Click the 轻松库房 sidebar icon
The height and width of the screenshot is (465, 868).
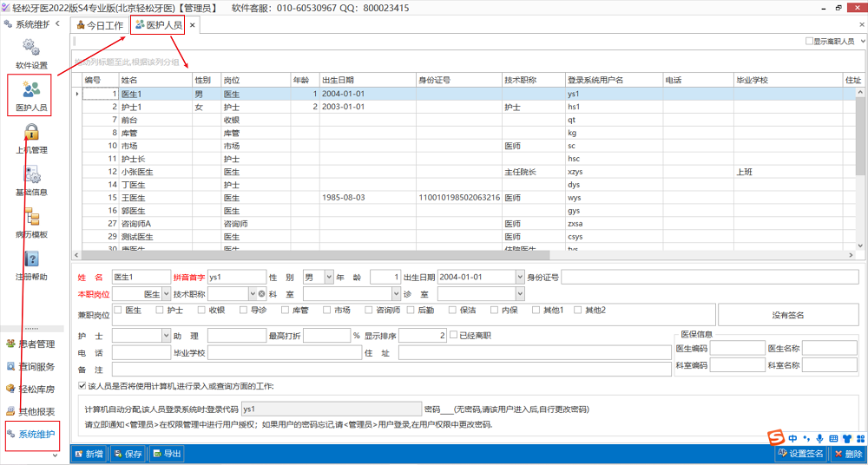(10, 390)
